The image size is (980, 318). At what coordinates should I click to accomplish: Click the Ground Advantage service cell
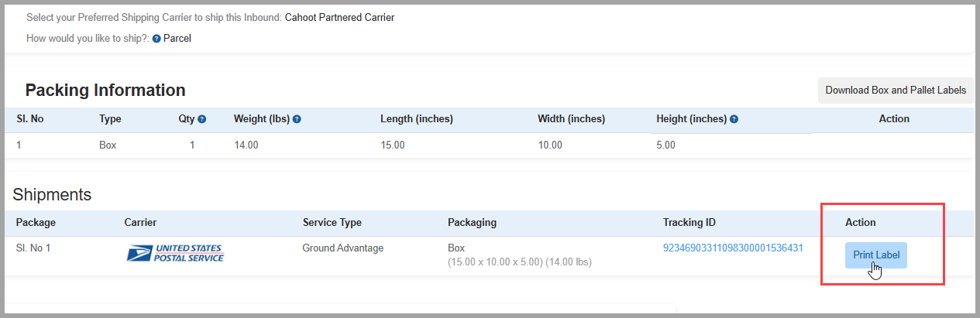tap(342, 248)
